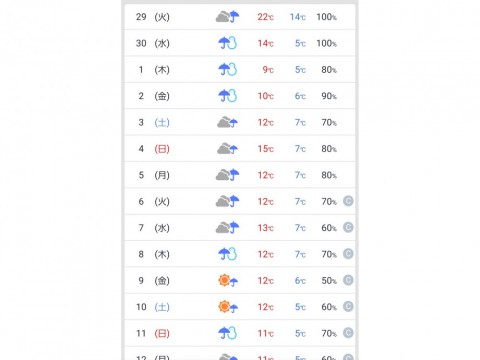Select the 2 (金) forecast row
This screenshot has width=480, height=360.
coord(240,96)
